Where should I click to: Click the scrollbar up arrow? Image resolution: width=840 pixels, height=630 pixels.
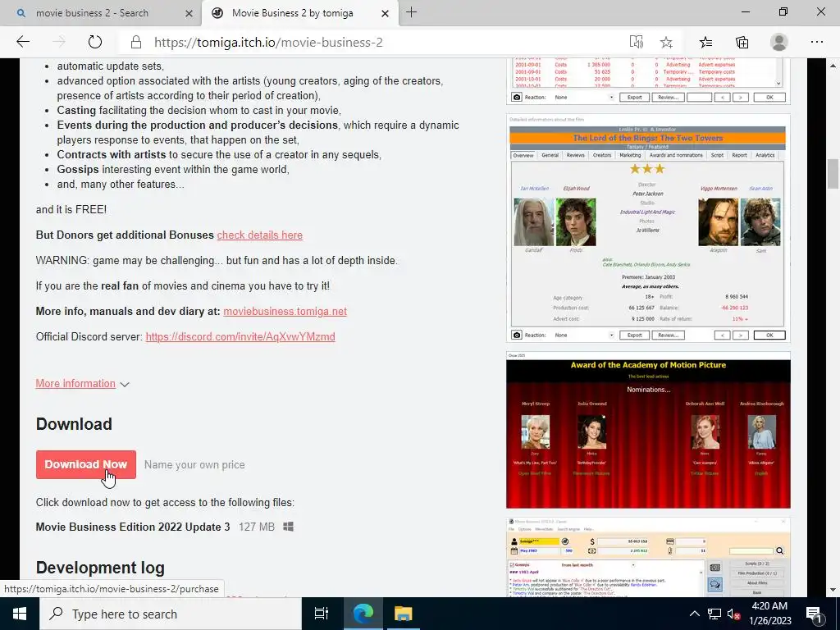tap(833, 66)
